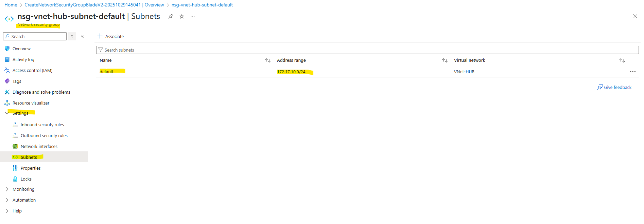Sort by the Name column arrows

point(268,60)
